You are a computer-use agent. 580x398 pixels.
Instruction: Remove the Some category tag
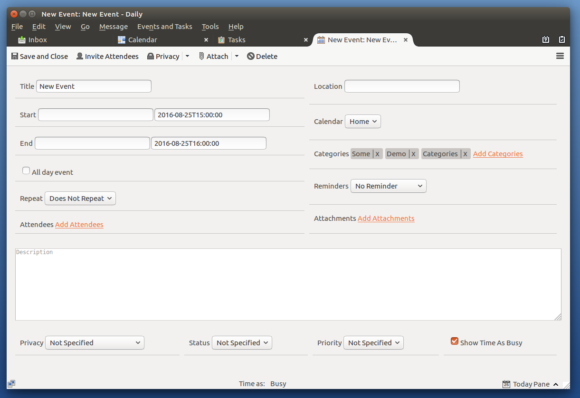[x=377, y=154]
